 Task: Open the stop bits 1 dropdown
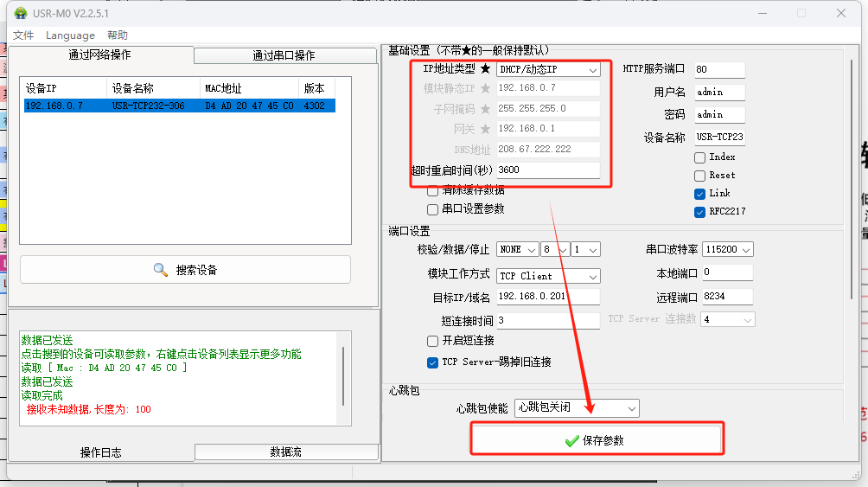point(585,250)
